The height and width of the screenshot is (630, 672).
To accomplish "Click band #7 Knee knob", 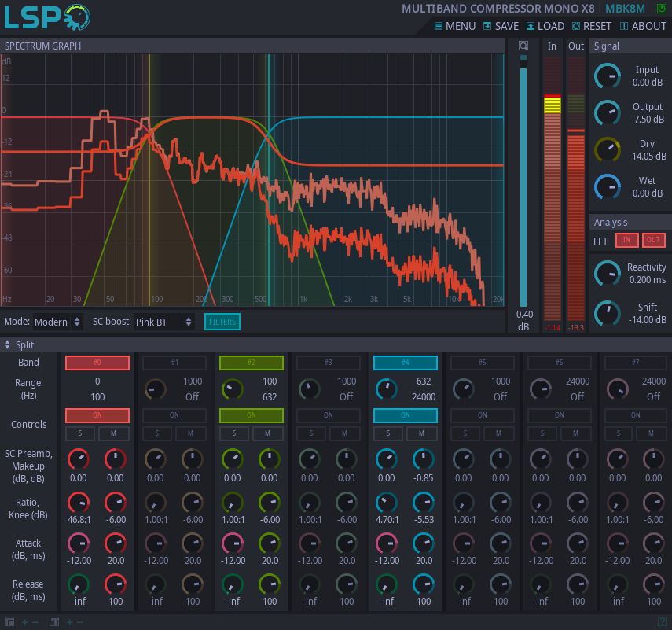I will (654, 503).
